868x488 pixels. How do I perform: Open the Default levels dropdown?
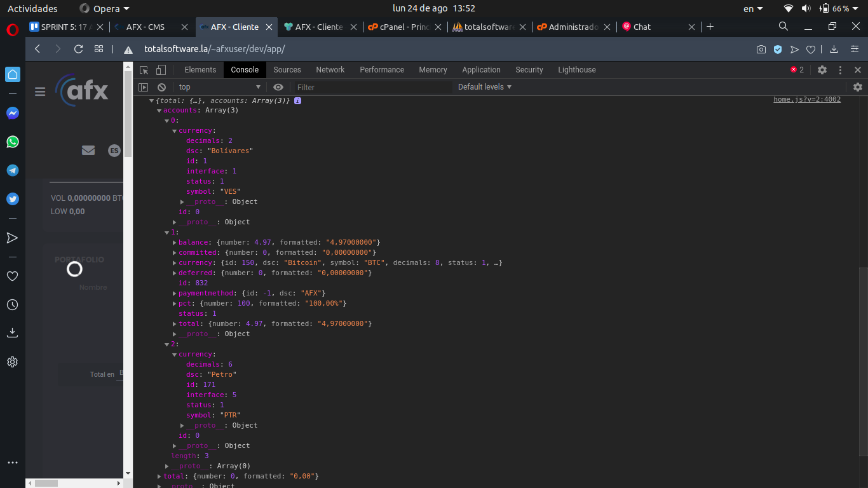(x=485, y=87)
